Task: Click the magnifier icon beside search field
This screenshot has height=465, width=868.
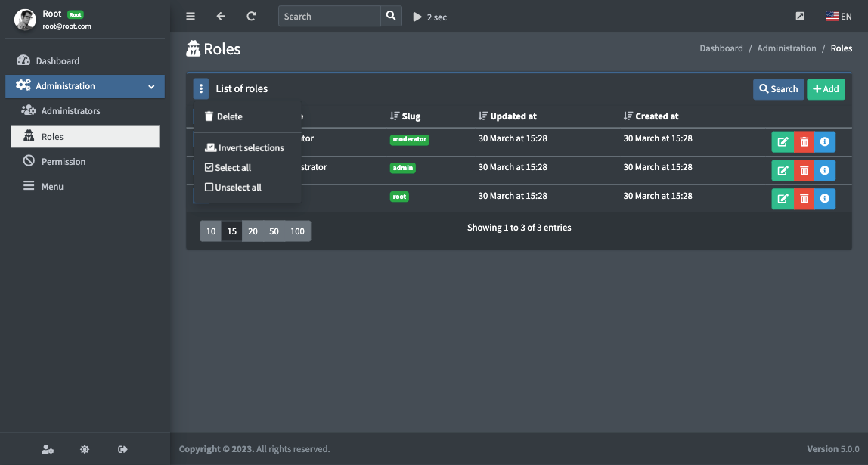Action: (390, 17)
